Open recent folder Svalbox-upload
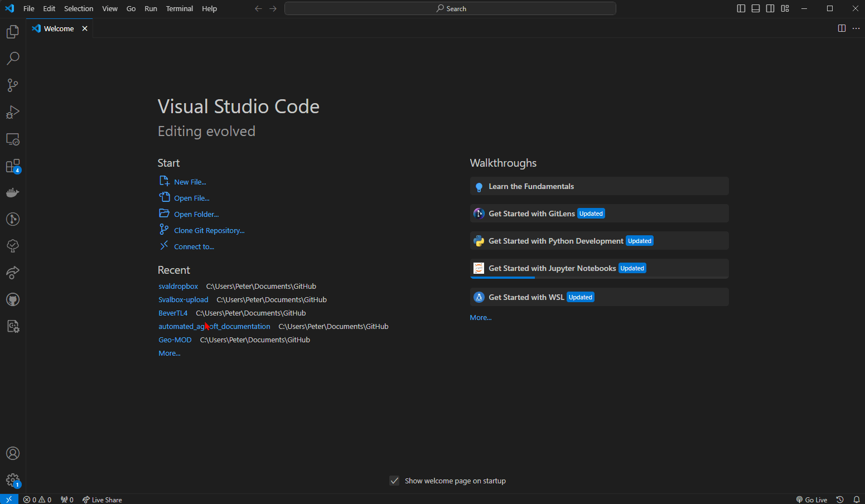Image resolution: width=865 pixels, height=504 pixels. [183, 299]
